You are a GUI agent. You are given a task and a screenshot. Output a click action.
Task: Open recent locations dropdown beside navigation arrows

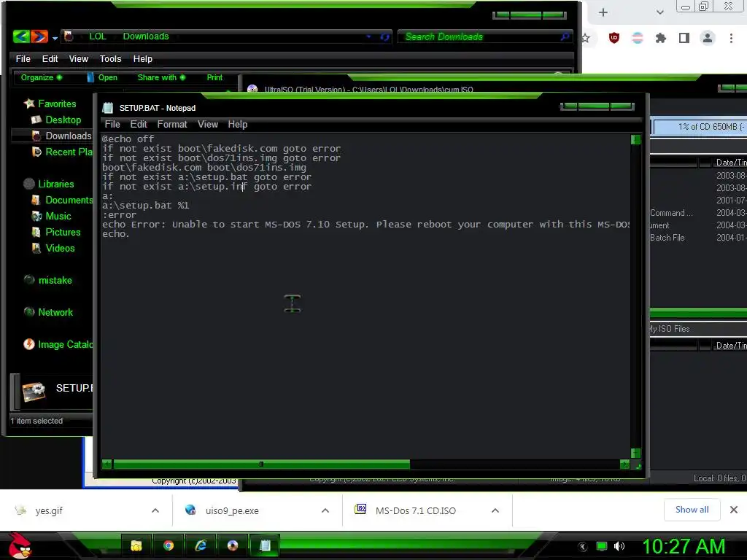(55, 38)
